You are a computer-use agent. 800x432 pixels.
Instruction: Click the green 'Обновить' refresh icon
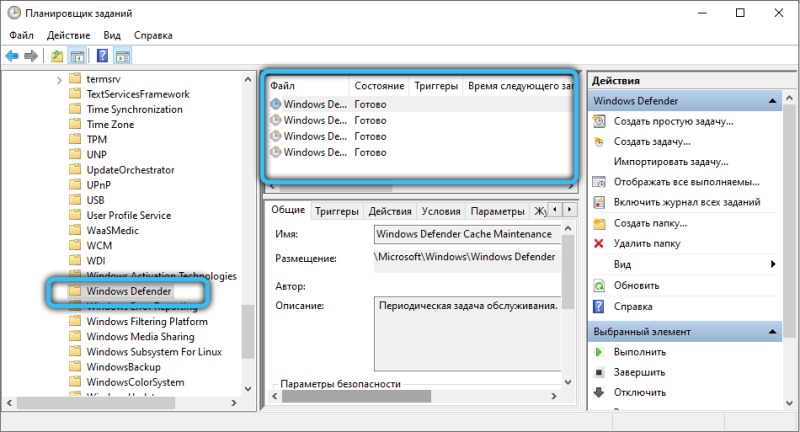pyautogui.click(x=599, y=286)
